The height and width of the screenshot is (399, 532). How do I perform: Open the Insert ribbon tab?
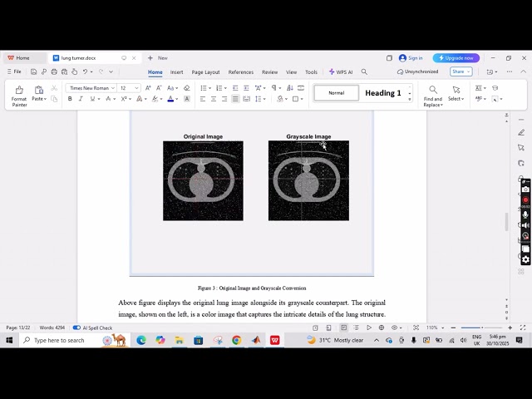176,72
